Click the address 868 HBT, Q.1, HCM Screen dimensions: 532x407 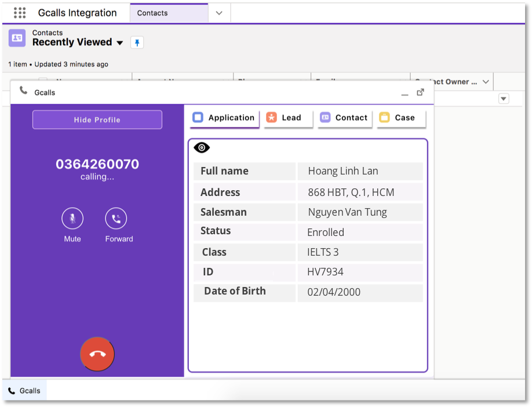[x=351, y=192]
